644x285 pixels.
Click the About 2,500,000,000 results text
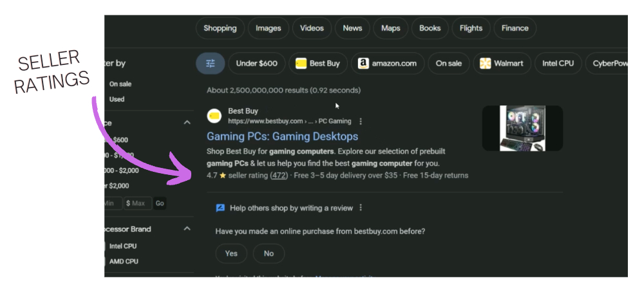tap(283, 90)
